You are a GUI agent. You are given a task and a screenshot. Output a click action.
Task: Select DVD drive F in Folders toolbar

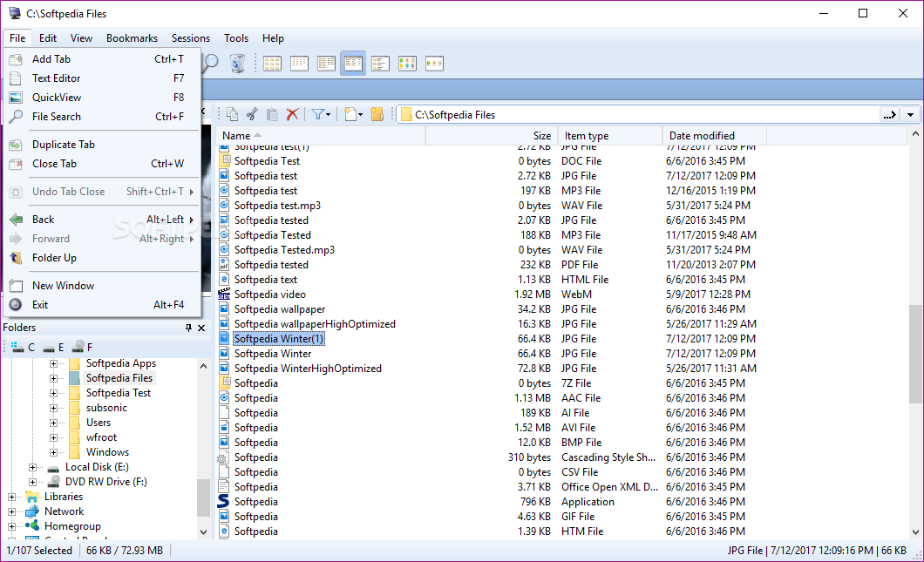pyautogui.click(x=83, y=348)
